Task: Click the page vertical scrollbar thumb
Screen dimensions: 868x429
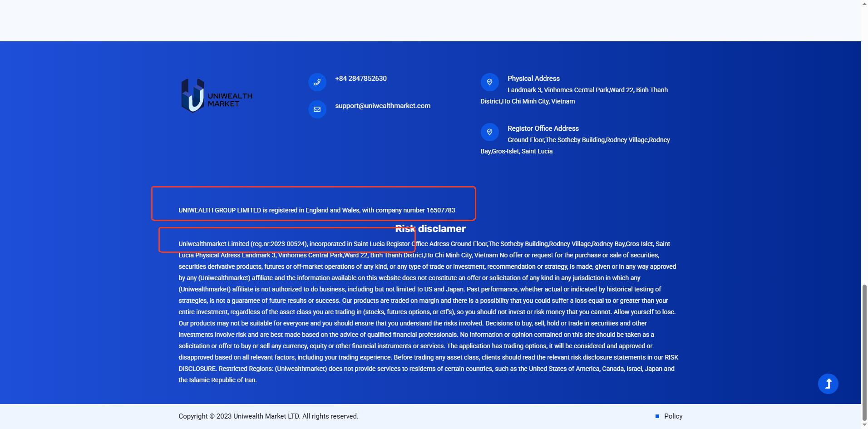Action: tap(864, 353)
